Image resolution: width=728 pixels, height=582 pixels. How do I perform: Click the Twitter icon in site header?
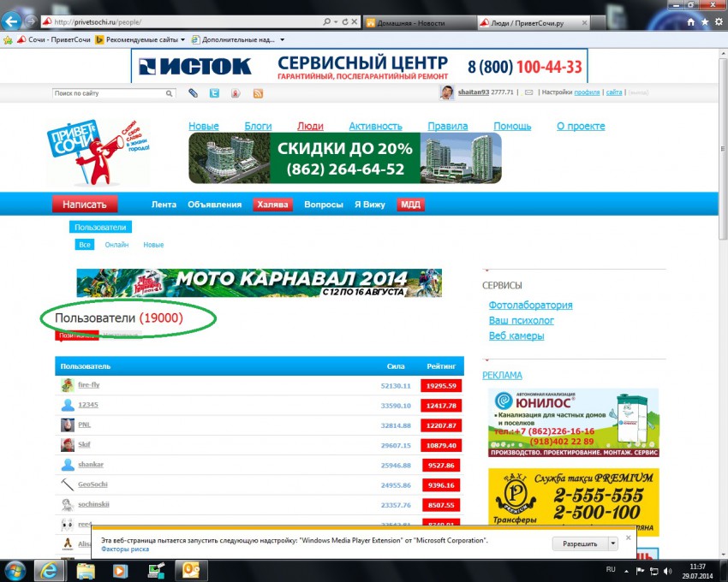click(x=214, y=93)
